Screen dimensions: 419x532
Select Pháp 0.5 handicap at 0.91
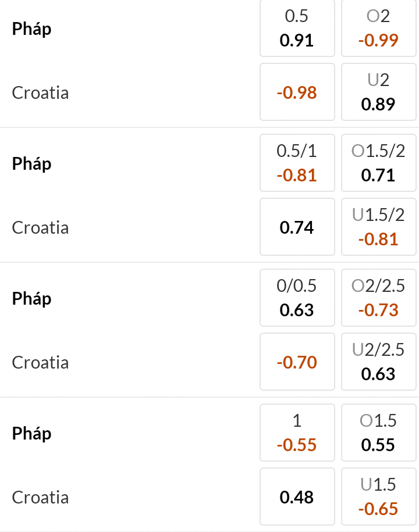297,28
